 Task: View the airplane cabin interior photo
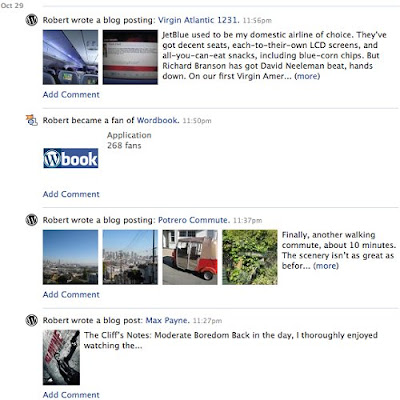pos(70,57)
